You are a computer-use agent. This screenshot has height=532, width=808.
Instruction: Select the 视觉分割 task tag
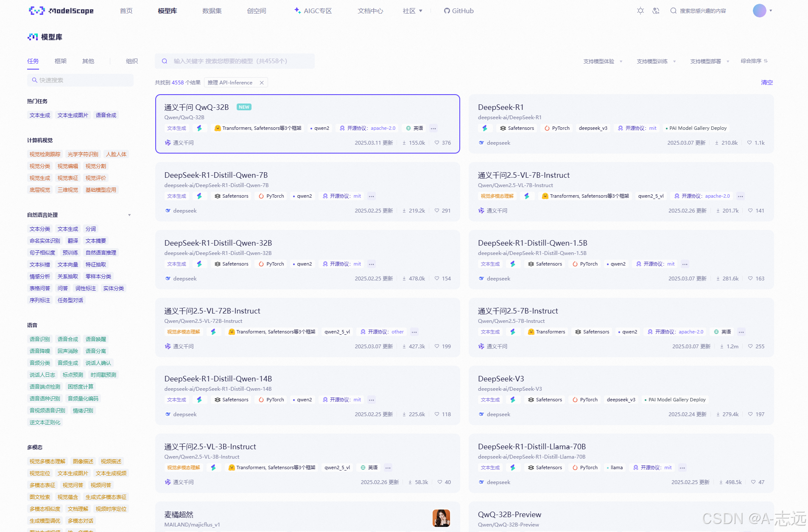coord(96,166)
